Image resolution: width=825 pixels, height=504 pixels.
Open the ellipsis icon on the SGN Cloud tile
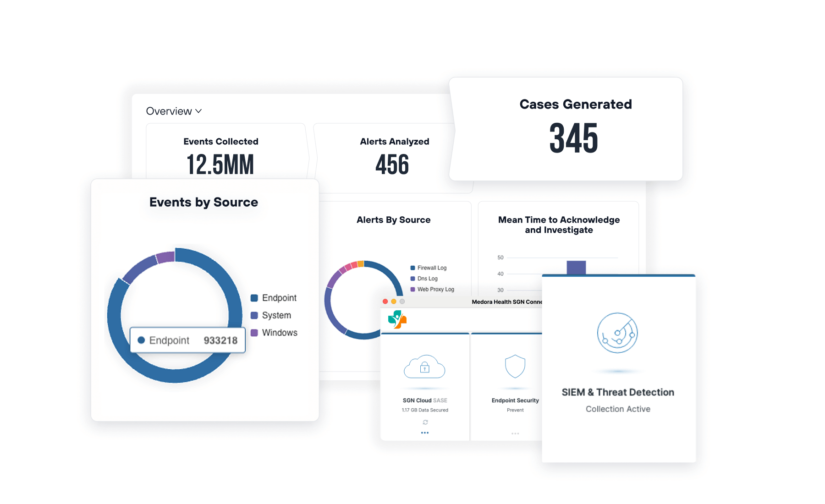(425, 433)
